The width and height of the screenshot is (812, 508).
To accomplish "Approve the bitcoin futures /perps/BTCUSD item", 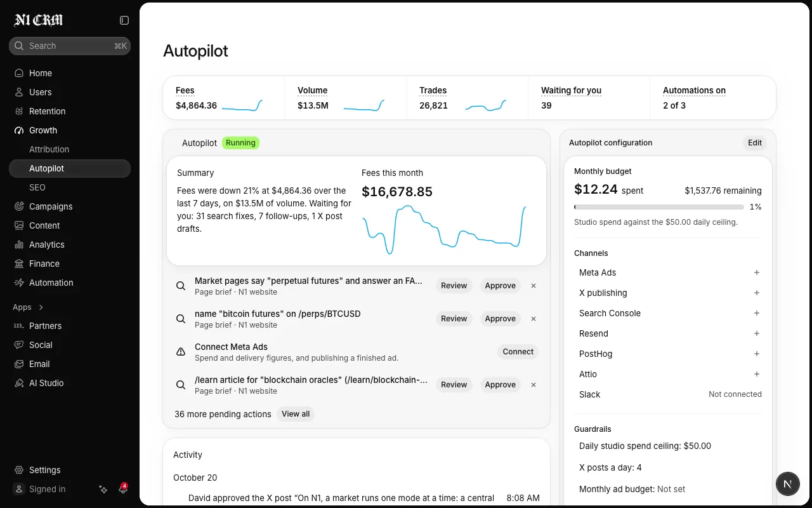I will click(501, 319).
